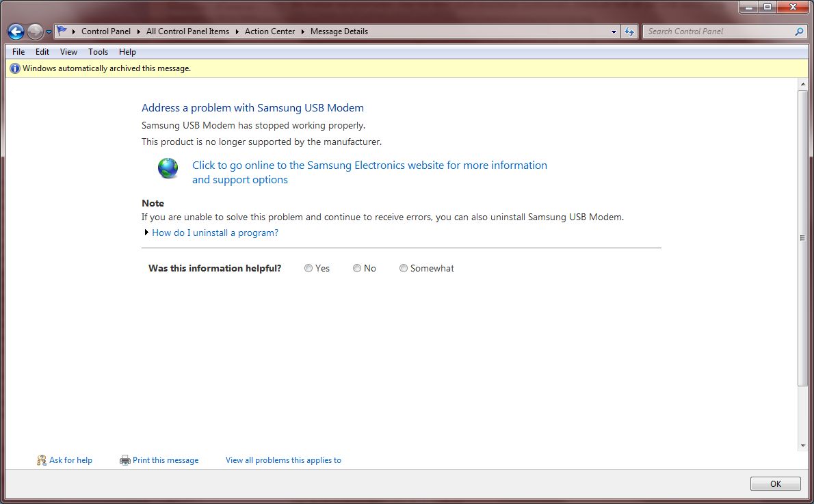The height and width of the screenshot is (504, 814).
Task: Expand the arrow after Control Panel breadcrumb
Action: [139, 31]
